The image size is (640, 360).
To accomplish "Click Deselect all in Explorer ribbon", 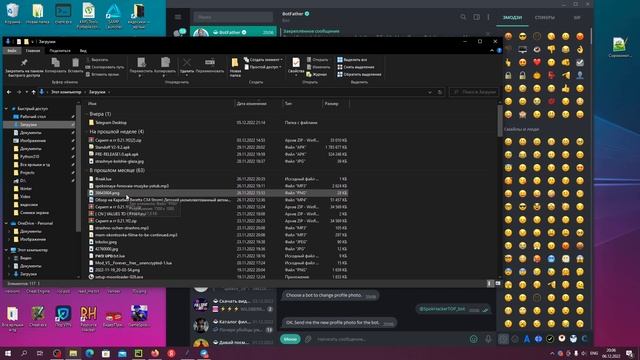I will pos(355,67).
